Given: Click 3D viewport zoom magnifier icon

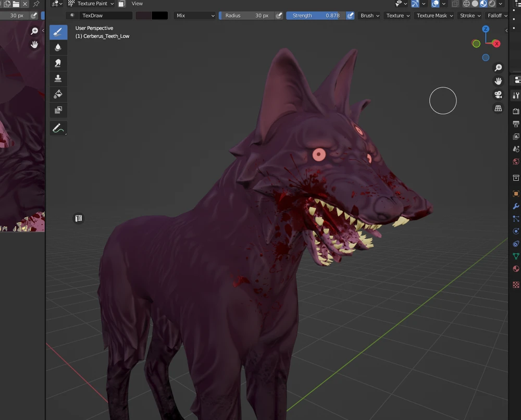Looking at the screenshot, I should click(x=498, y=68).
